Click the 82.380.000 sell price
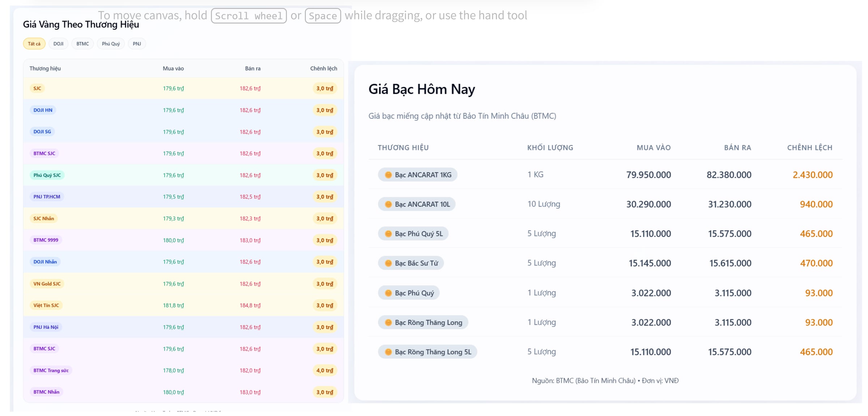Screen dimensions: 868x416 pyautogui.click(x=729, y=175)
